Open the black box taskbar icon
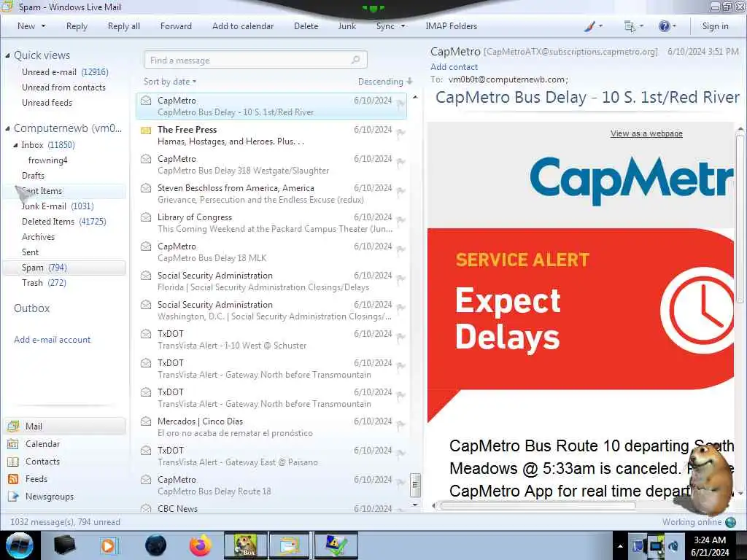 click(64, 545)
